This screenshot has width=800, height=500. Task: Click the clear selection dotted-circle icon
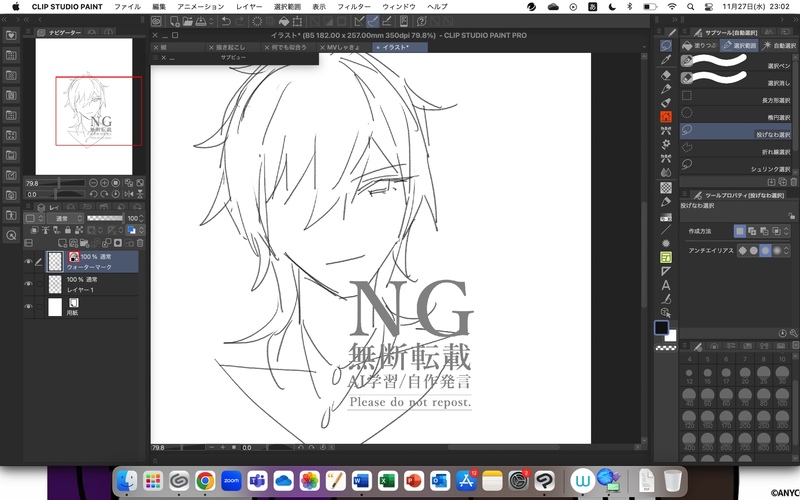pos(257,21)
